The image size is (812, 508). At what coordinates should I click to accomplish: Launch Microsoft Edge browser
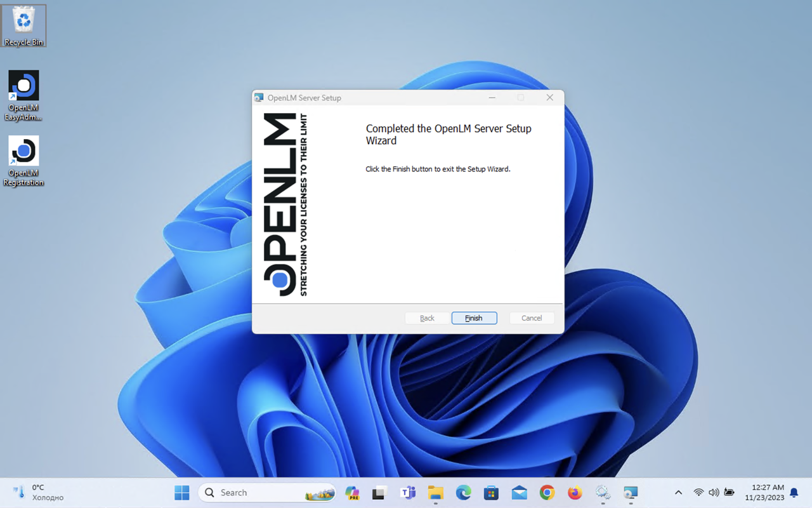(x=463, y=493)
